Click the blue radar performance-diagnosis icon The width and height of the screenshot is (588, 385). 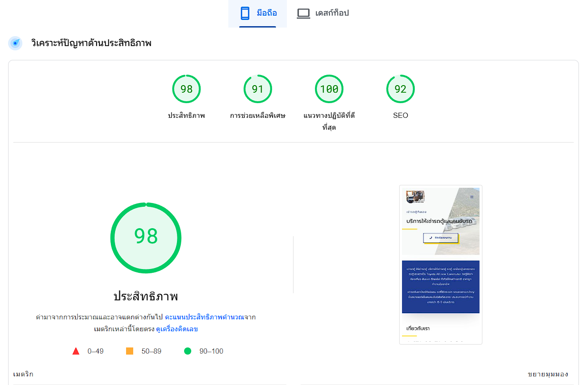[x=15, y=43]
